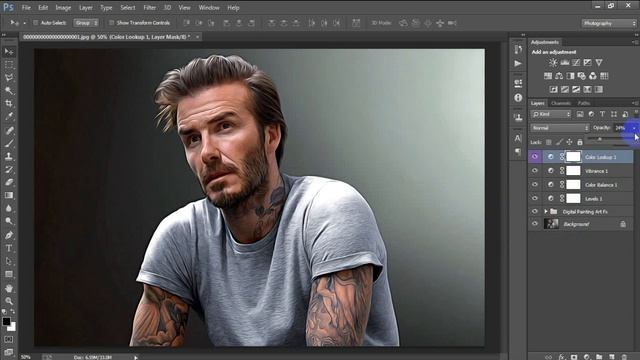Image resolution: width=640 pixels, height=360 pixels.
Task: Select the Hand tool
Action: 9,288
